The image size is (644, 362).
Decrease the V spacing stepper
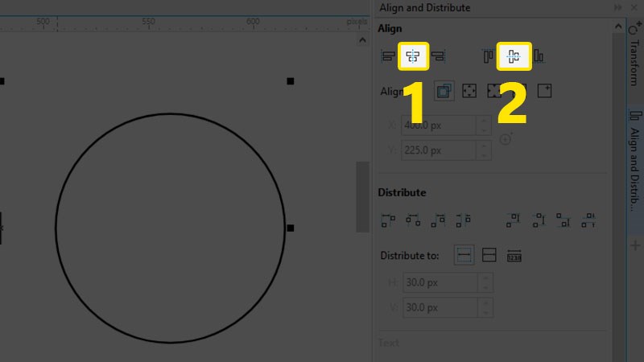[x=485, y=312]
